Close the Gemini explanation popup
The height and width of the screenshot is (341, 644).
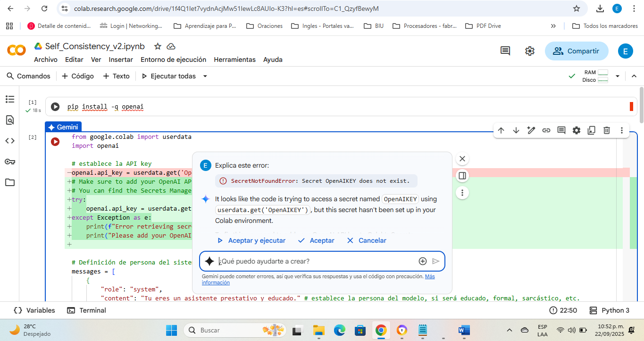[x=462, y=159]
